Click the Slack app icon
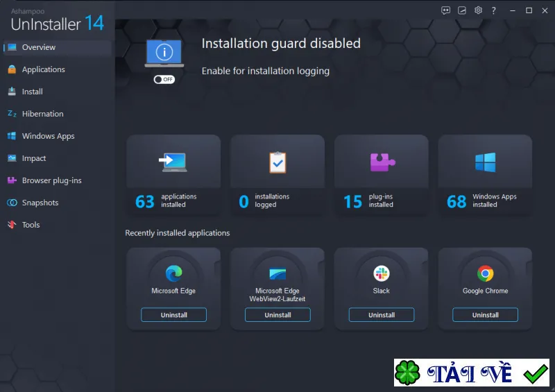 (382, 273)
